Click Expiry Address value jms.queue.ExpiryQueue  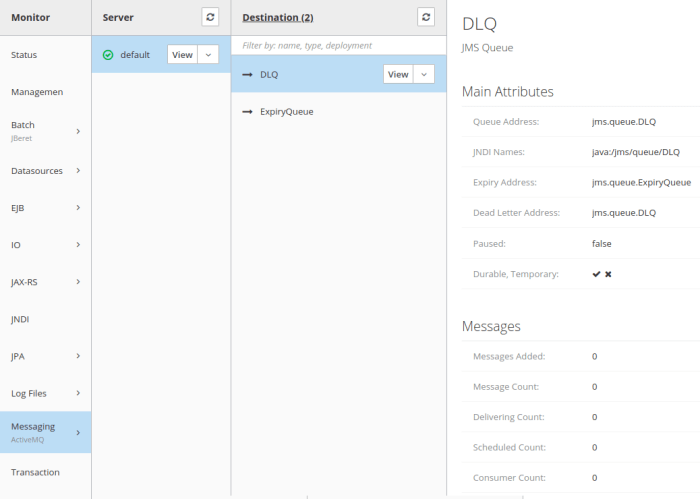(642, 183)
